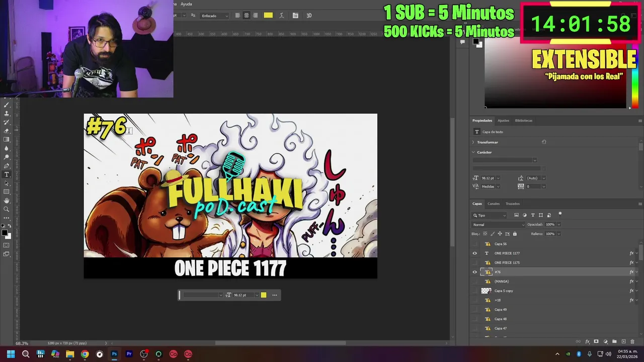Show the Capa 56 layer

474,244
